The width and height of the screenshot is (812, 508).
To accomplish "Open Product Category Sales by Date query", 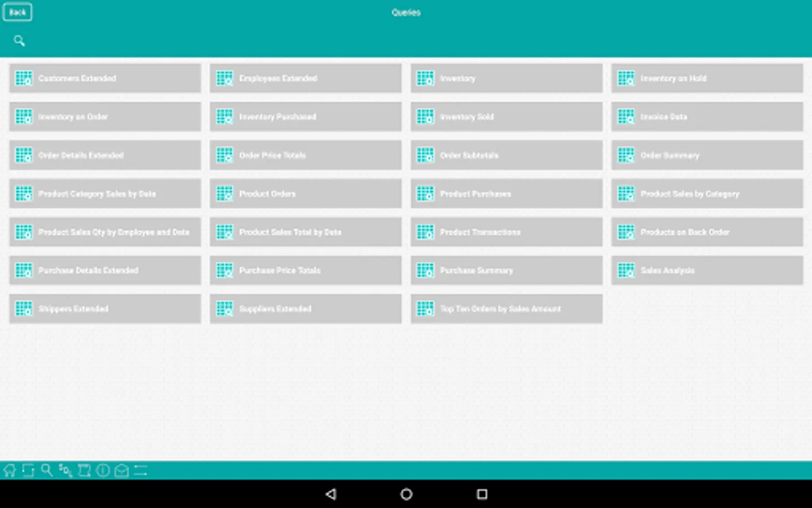I will tap(105, 194).
